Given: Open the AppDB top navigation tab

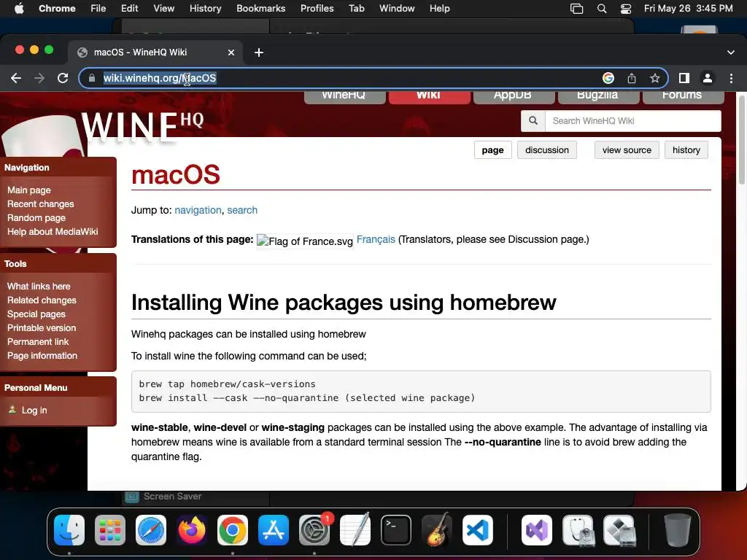Looking at the screenshot, I should tap(514, 97).
